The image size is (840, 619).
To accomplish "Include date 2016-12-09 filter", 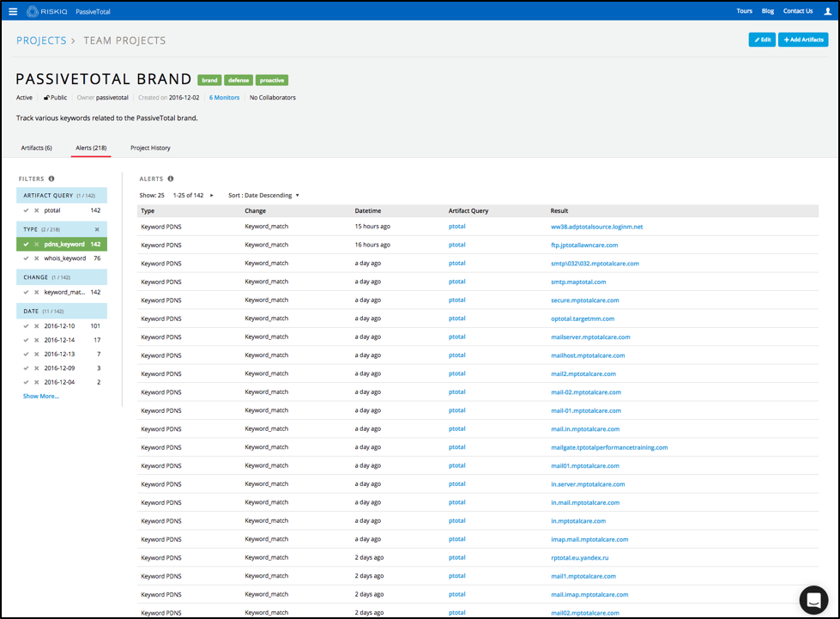I will [26, 368].
